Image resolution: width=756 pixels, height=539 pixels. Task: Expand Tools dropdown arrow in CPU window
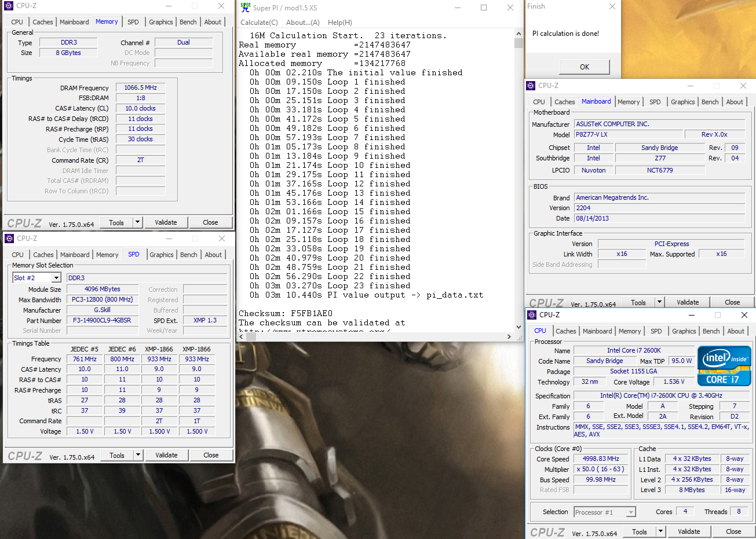point(661,531)
